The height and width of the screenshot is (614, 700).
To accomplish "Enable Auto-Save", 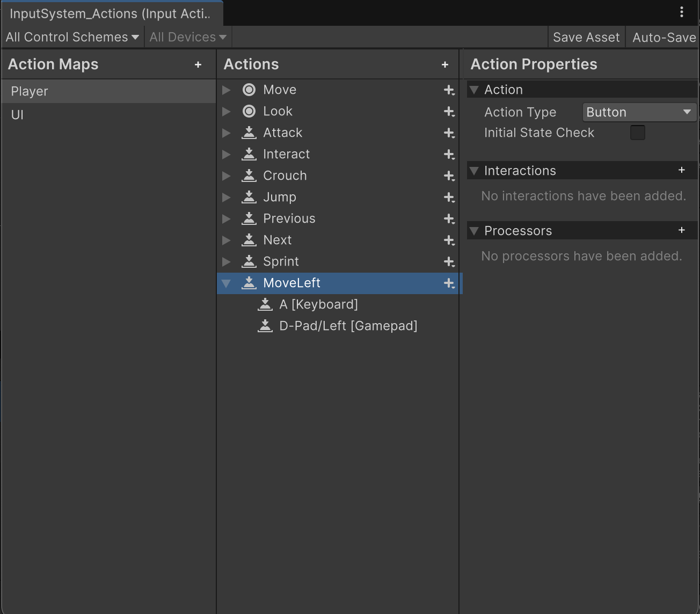I will pyautogui.click(x=664, y=37).
